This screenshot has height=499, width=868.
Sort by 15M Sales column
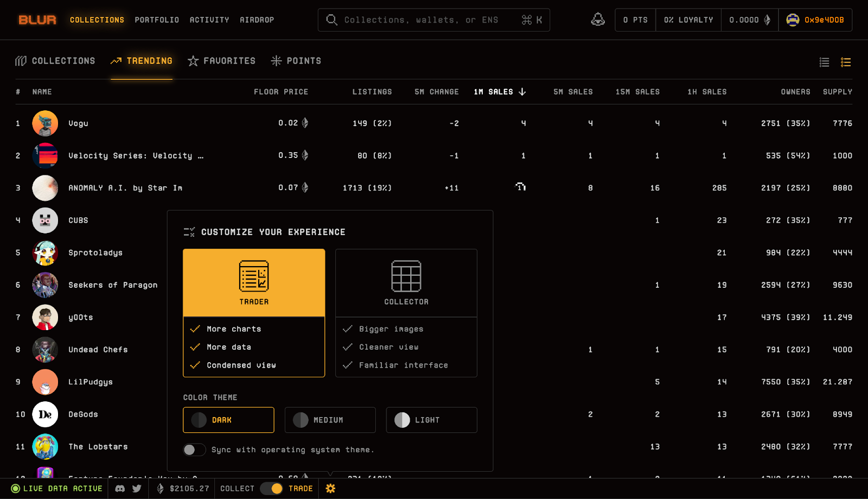(637, 92)
